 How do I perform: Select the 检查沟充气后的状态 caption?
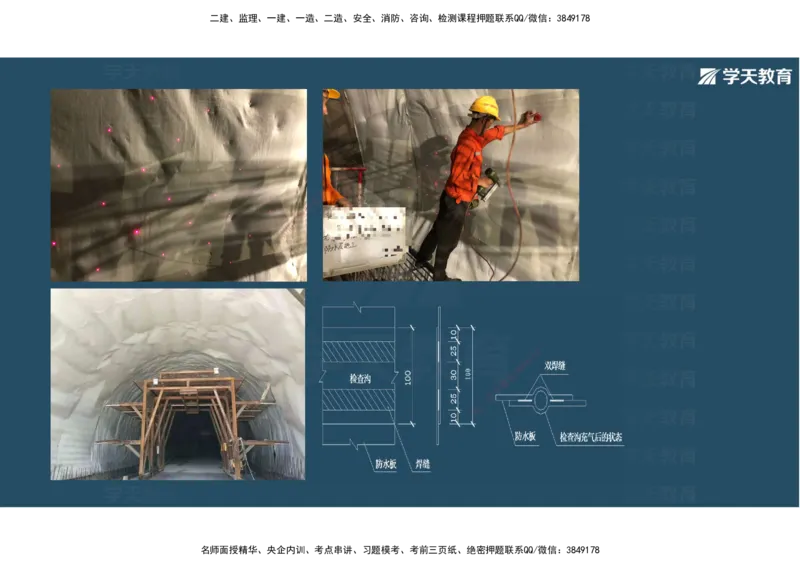tap(591, 438)
